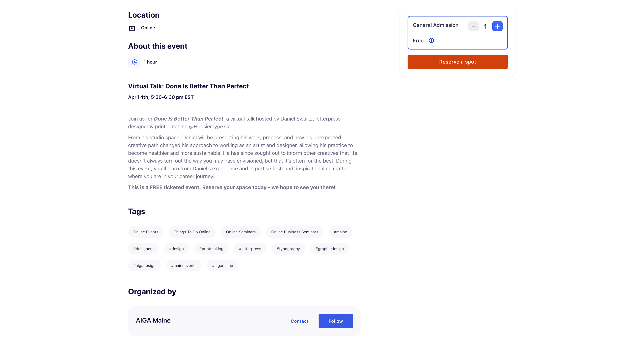Open the Online Events tag

[146, 232]
